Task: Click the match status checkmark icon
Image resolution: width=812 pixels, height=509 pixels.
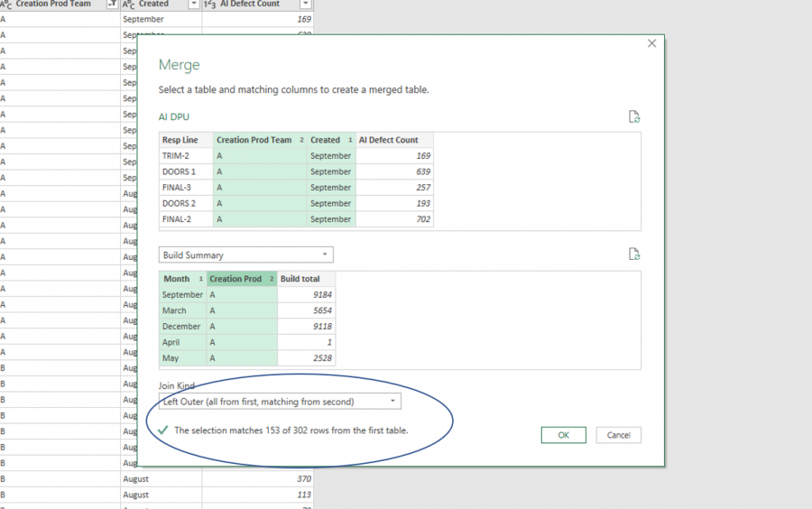Action: [163, 430]
